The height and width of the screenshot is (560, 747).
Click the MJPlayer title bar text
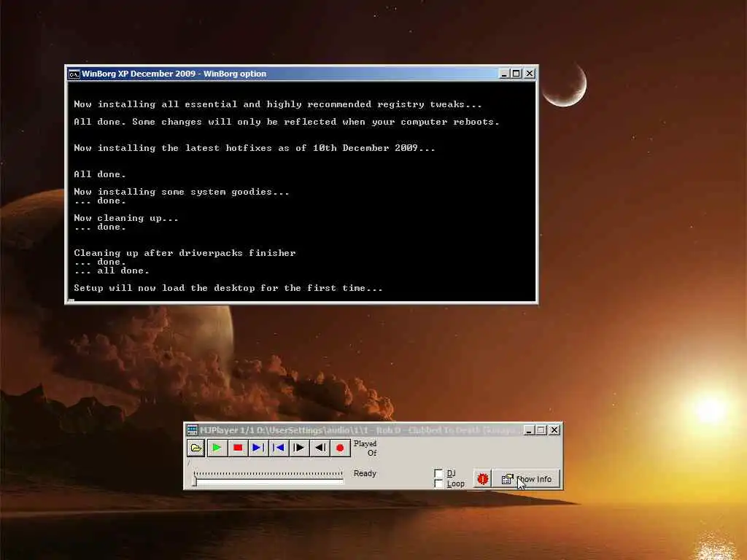(x=360, y=430)
